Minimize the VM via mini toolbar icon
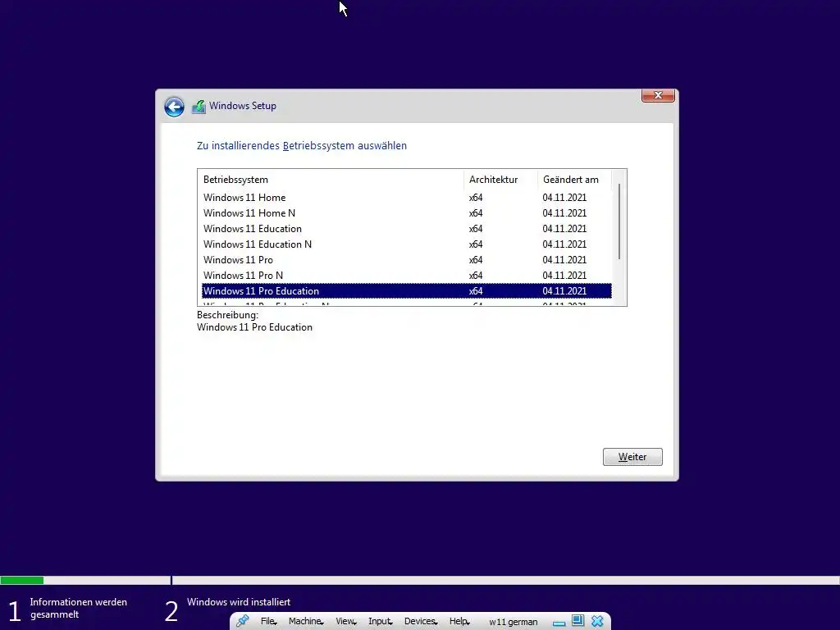This screenshot has height=630, width=840. pos(559,623)
